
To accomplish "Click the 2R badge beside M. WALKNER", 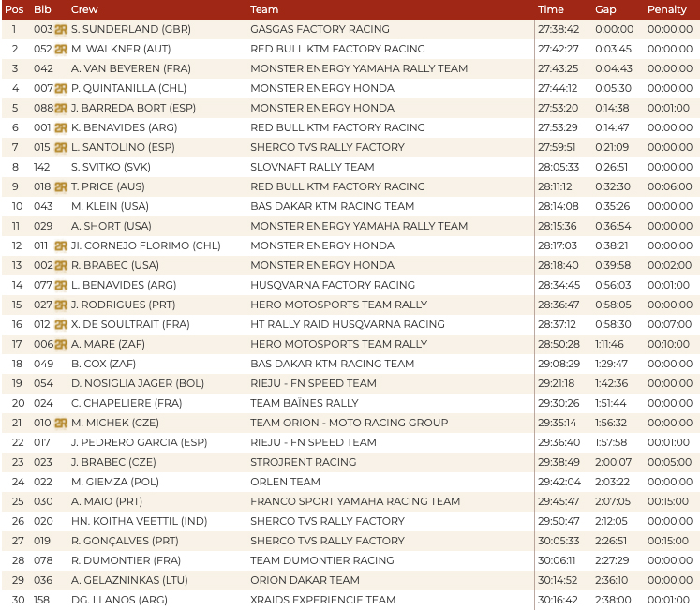I will tap(61, 49).
